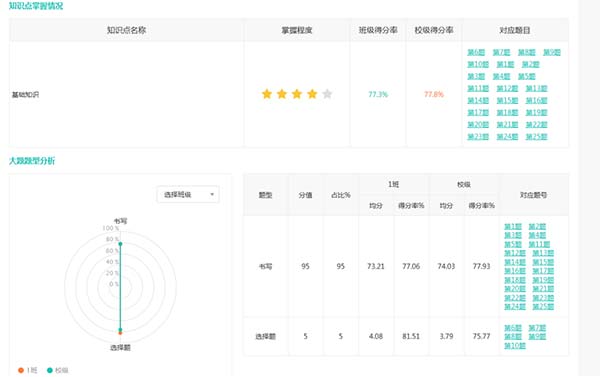Open the 选择班级 dropdown

(x=188, y=194)
